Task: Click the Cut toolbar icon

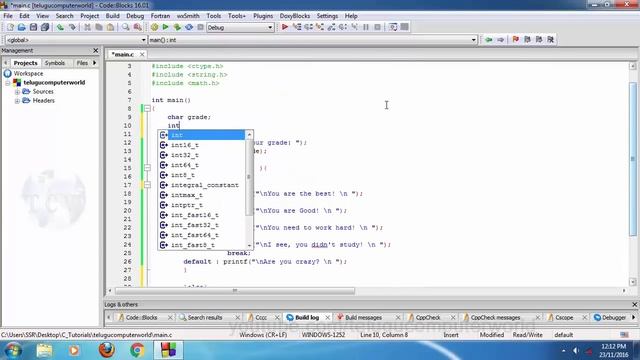Action: click(87, 27)
